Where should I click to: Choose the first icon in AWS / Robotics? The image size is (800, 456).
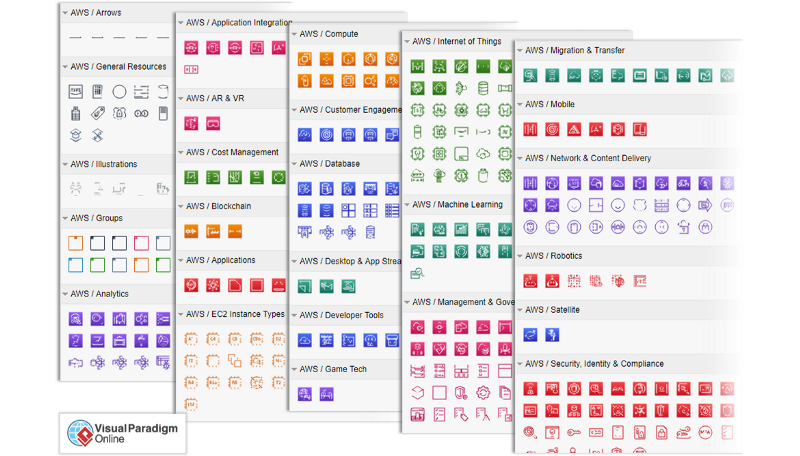click(x=530, y=280)
